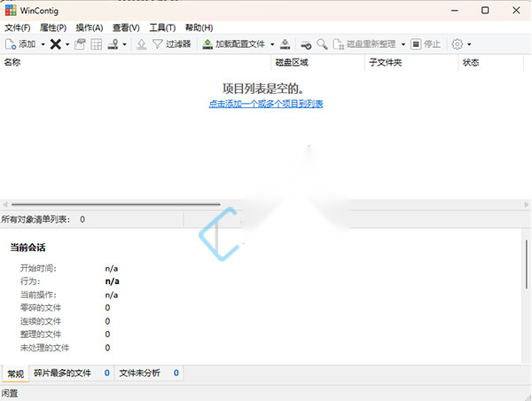Image resolution: width=532 pixels, height=401 pixels.
Task: Click the horizontal scrollbar thumb in the list
Action: (116, 204)
